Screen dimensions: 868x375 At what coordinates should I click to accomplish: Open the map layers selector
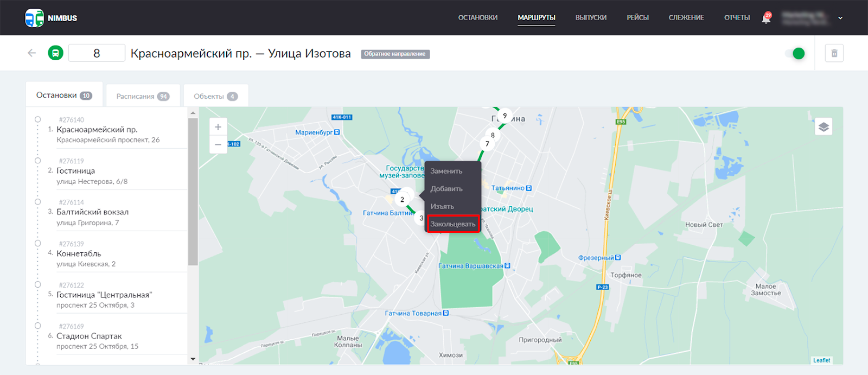[823, 127]
